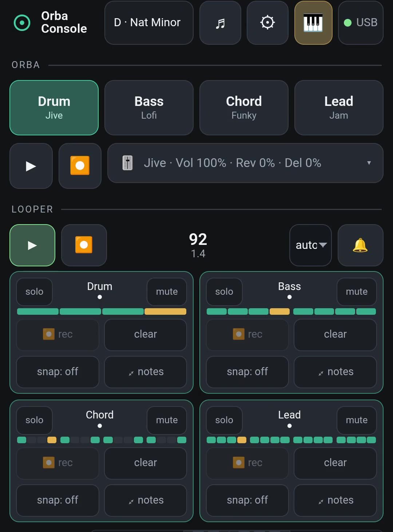The height and width of the screenshot is (532, 393).
Task: Select the Bass Lofi part
Action: tap(149, 108)
